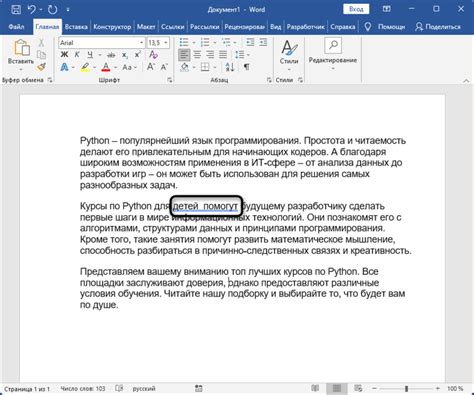Collapse the ribbon with the chevron

click(466, 81)
